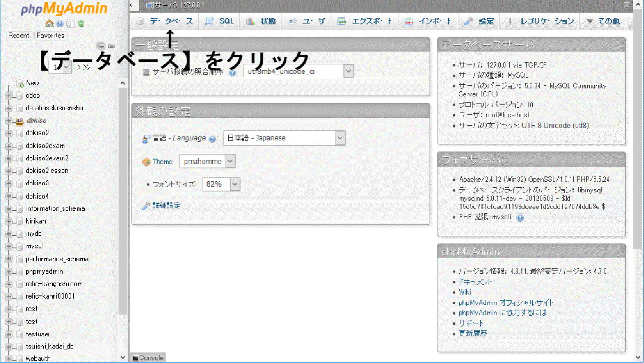
Task: Click the collapse all icon in navigation panel
Action: (101, 46)
